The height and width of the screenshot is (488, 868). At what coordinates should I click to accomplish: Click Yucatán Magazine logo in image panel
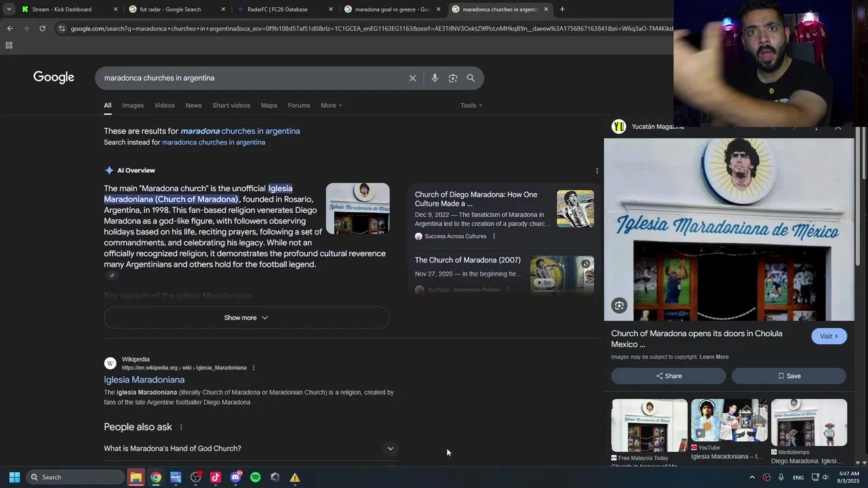(x=618, y=127)
